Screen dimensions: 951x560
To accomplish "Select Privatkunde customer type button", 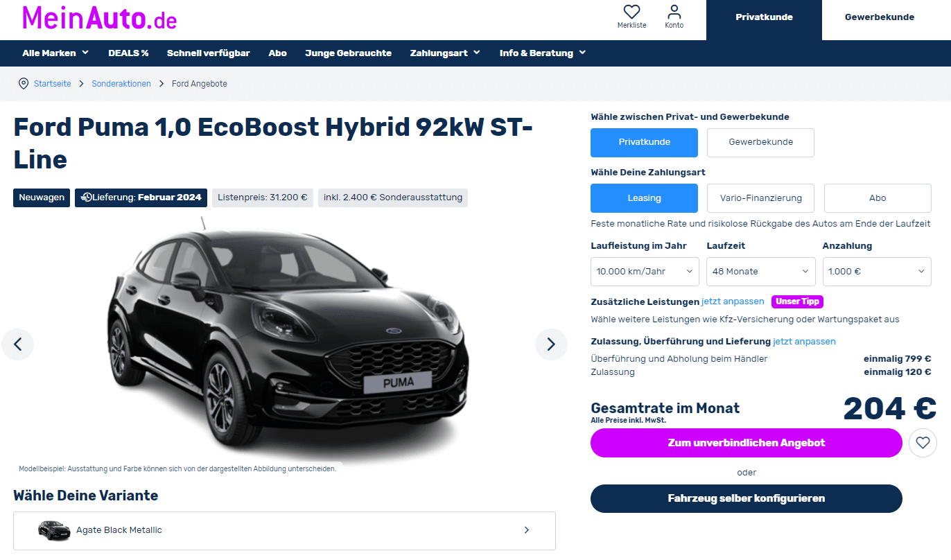I will [x=644, y=142].
